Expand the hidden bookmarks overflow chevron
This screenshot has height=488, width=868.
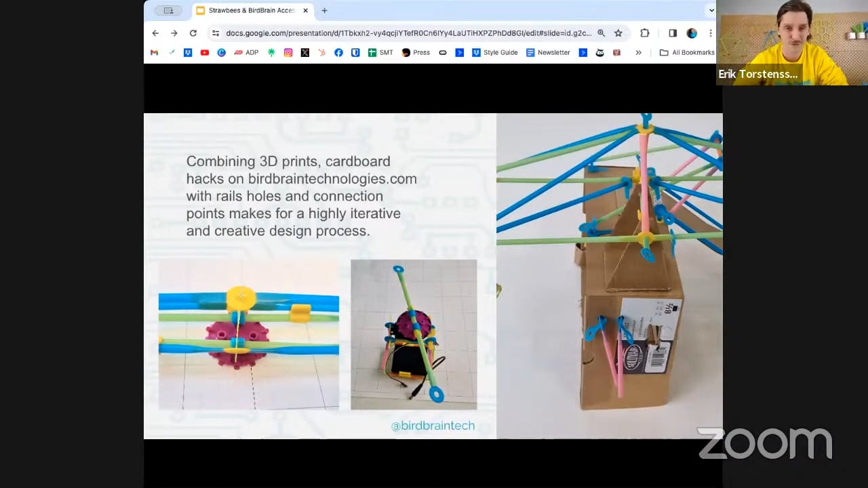(x=638, y=52)
